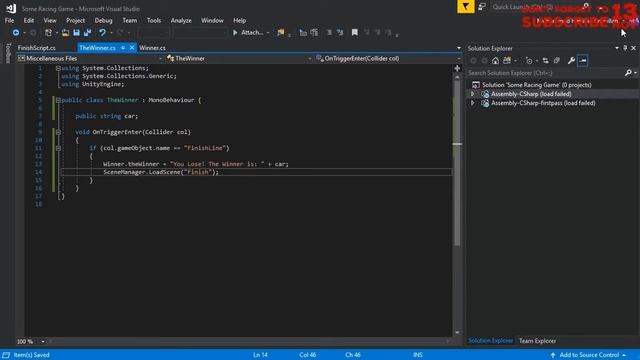Image resolution: width=640 pixels, height=360 pixels.
Task: Open the Debug menu
Action: (x=103, y=20)
